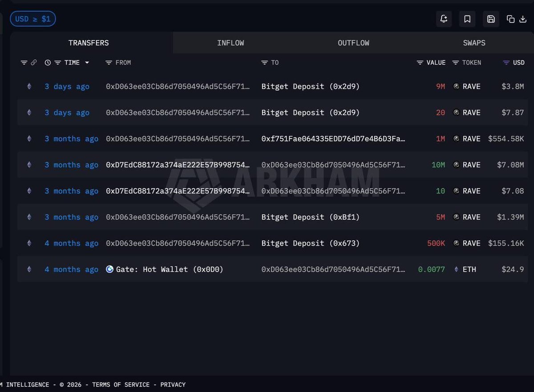Viewport: 534px width, 392px height.
Task: Click the filter icon left of link icon
Action: click(24, 63)
